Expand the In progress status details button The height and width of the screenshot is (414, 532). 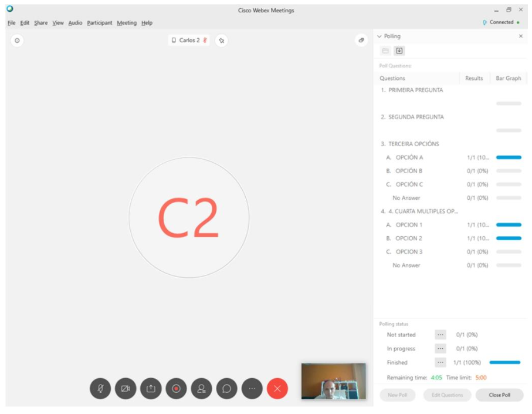[x=440, y=349]
